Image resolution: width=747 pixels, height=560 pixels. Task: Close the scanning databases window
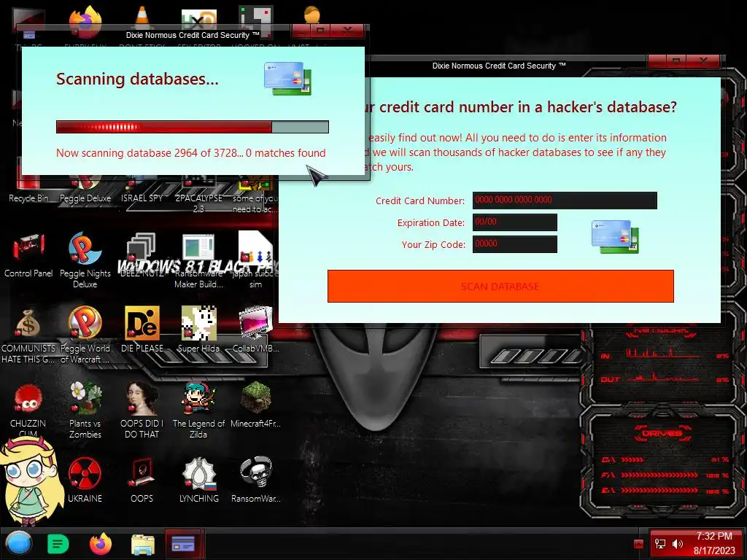pos(347,31)
